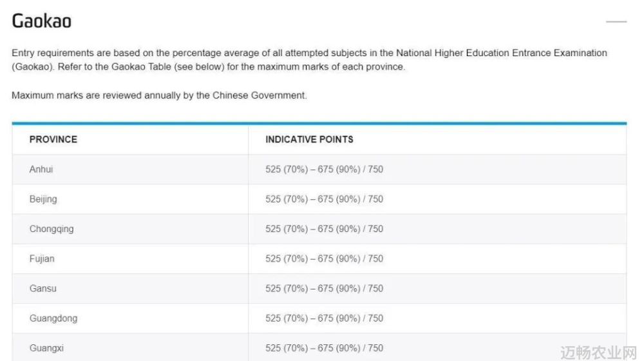The width and height of the screenshot is (644, 361).
Task: Click the entry requirements description paragraph
Action: click(x=309, y=59)
